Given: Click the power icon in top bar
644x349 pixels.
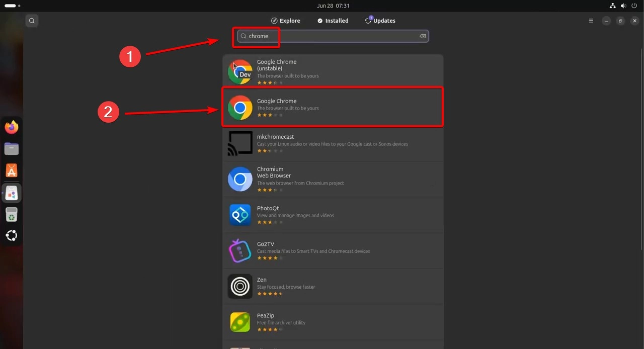Looking at the screenshot, I should pyautogui.click(x=634, y=6).
